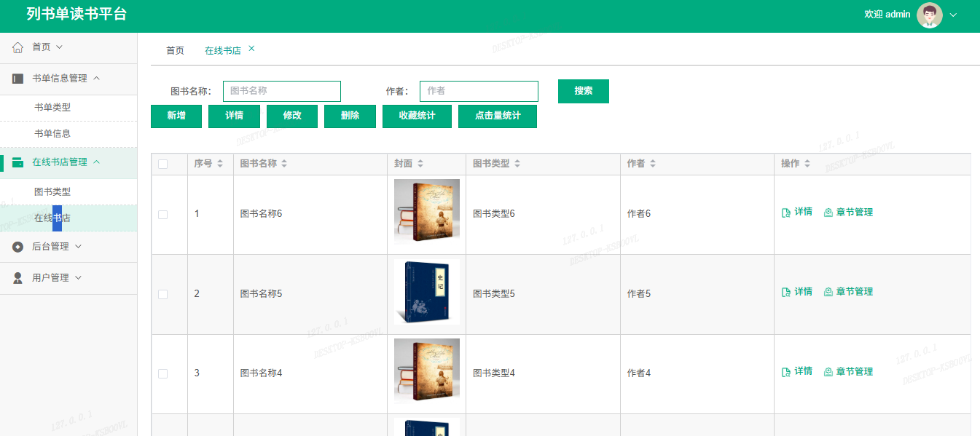This screenshot has height=436, width=980.
Task: Click the 图书类型4 cell text
Action: coord(494,373)
